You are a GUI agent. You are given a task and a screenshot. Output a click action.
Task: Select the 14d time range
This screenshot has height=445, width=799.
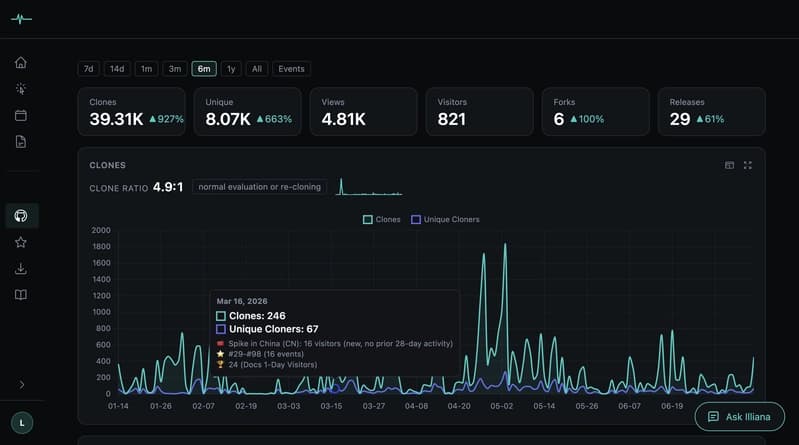pyautogui.click(x=117, y=69)
